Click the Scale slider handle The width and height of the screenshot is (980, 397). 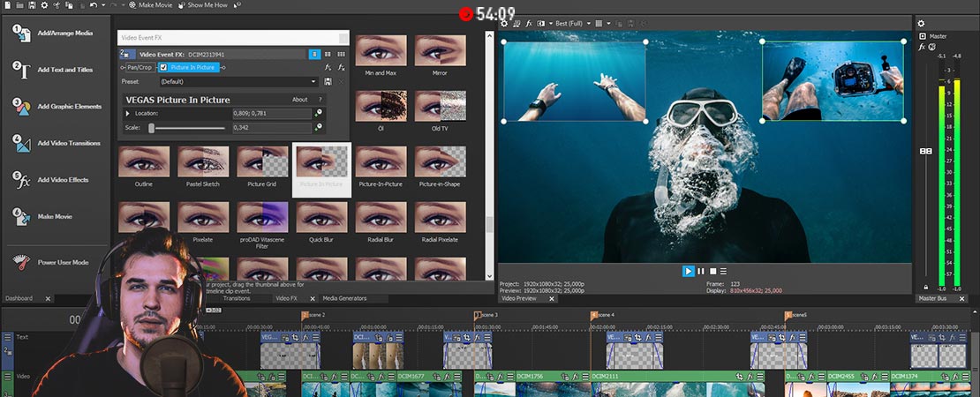click(x=152, y=128)
